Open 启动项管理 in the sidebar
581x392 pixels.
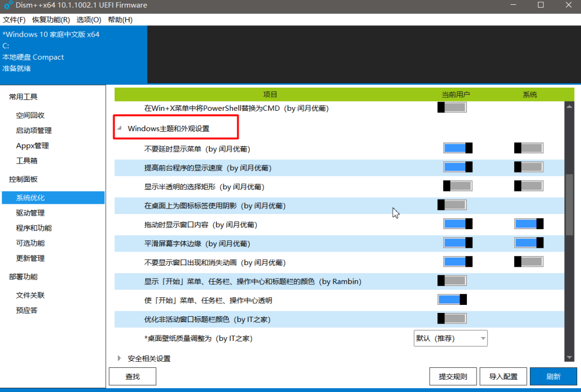[34, 131]
